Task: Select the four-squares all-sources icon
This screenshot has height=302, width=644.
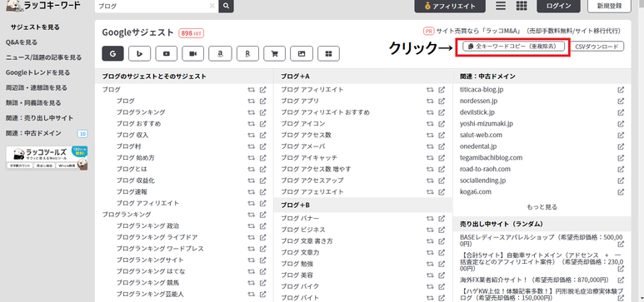Action: coord(328,54)
